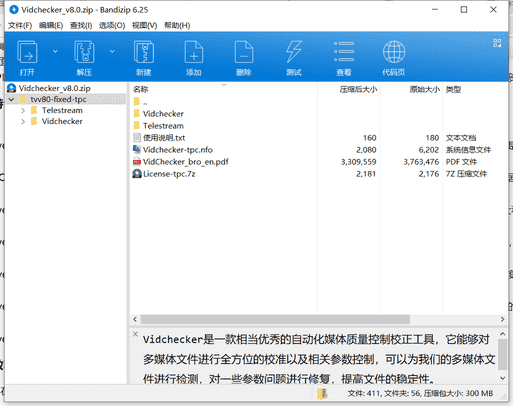
Task: Open the 选项(O) menu
Action: [112, 25]
